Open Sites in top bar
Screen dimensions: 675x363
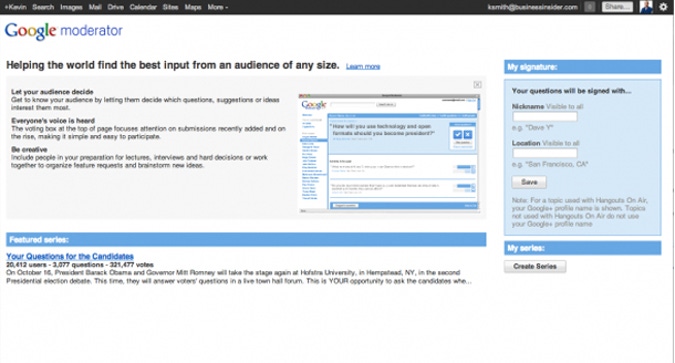click(170, 7)
